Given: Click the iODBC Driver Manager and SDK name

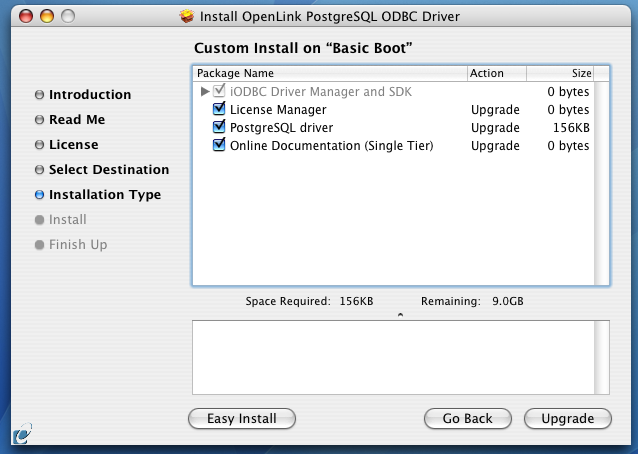Looking at the screenshot, I should (x=321, y=92).
